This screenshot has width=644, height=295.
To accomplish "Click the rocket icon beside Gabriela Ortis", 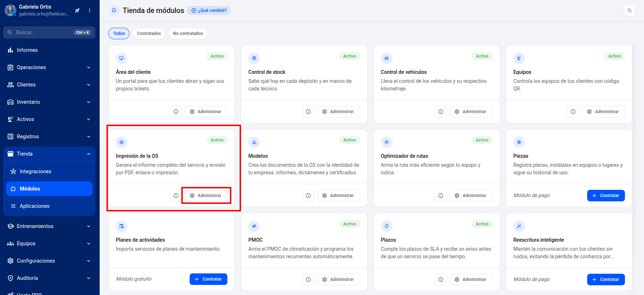I will pos(77,10).
